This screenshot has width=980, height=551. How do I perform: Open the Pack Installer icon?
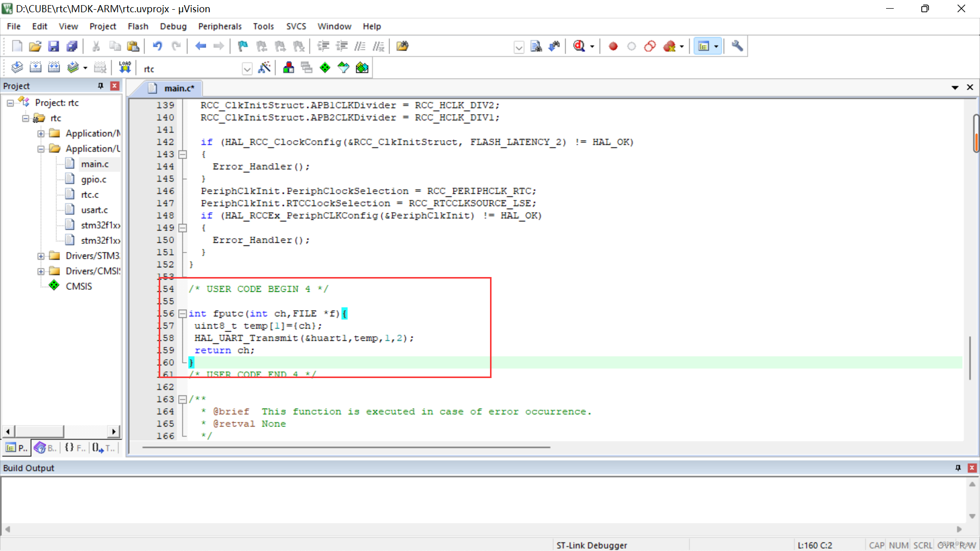pos(362,68)
